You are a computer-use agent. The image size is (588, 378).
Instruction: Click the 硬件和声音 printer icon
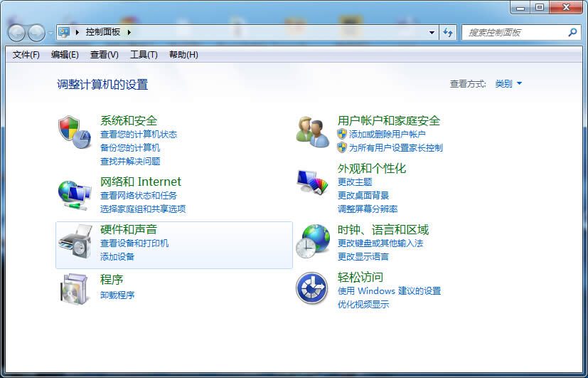click(74, 242)
